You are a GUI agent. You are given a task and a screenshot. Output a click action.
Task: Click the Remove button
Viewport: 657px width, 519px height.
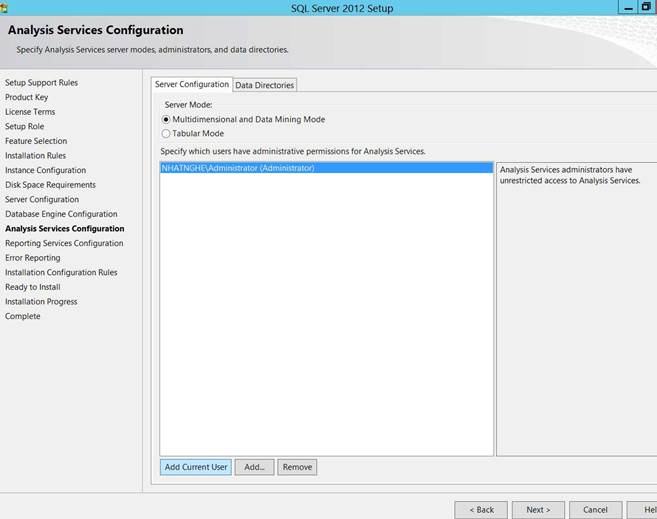coord(297,467)
